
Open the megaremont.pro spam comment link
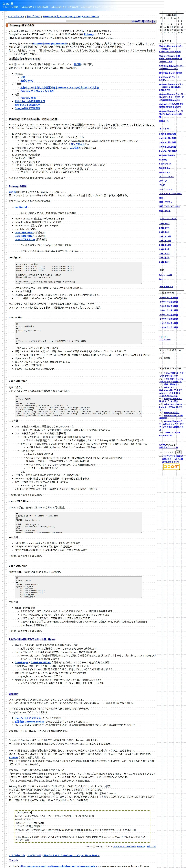coord(58,866)
